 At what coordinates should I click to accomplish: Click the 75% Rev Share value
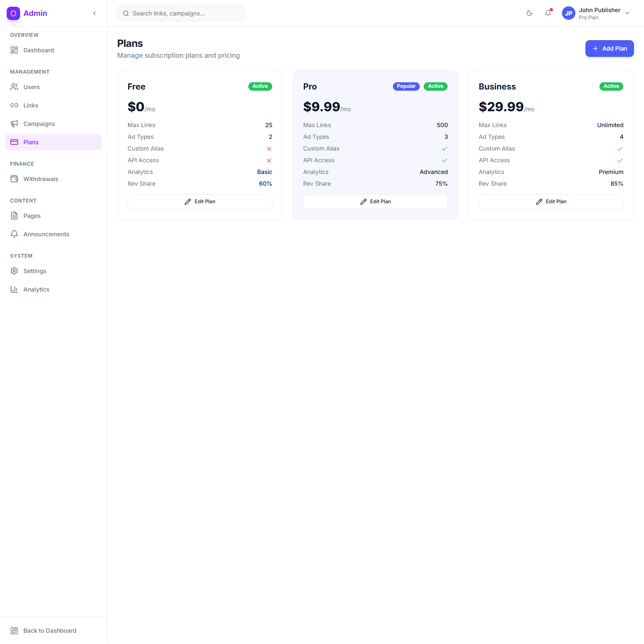point(441,184)
